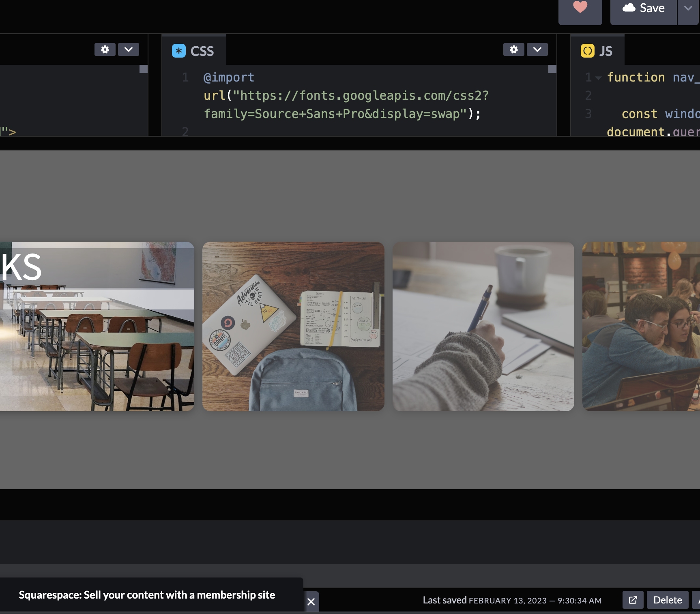The height and width of the screenshot is (614, 700).
Task: Expand the CSS panel chevron dropdown
Action: click(x=537, y=49)
